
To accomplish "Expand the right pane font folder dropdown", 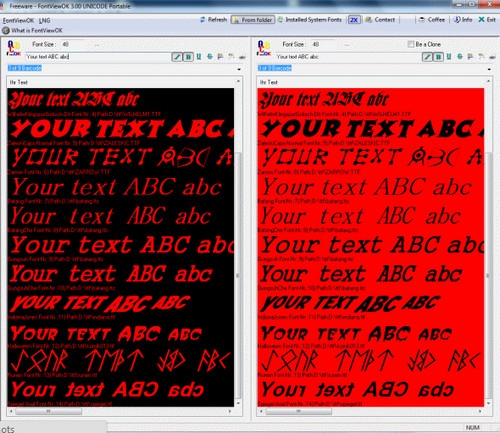I will (489, 69).
